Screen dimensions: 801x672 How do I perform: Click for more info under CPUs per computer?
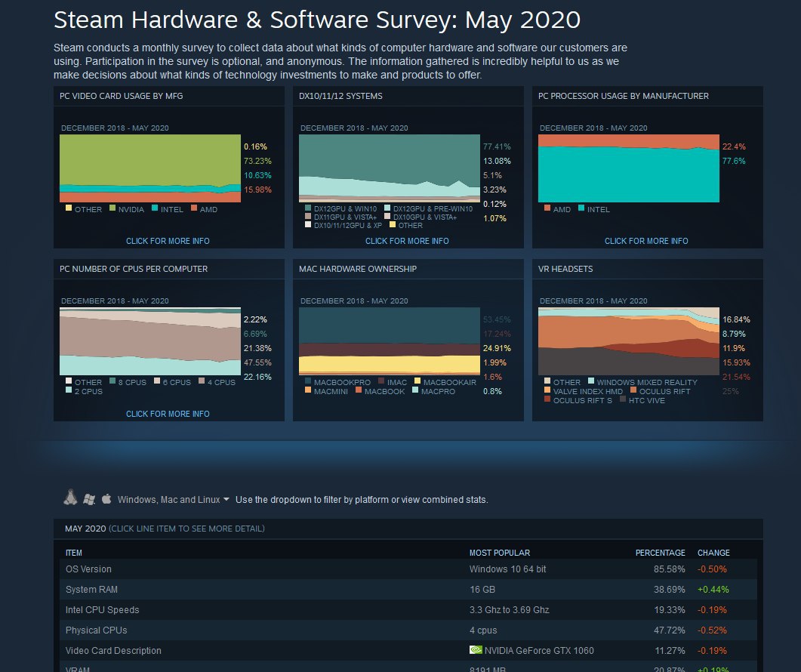point(168,414)
